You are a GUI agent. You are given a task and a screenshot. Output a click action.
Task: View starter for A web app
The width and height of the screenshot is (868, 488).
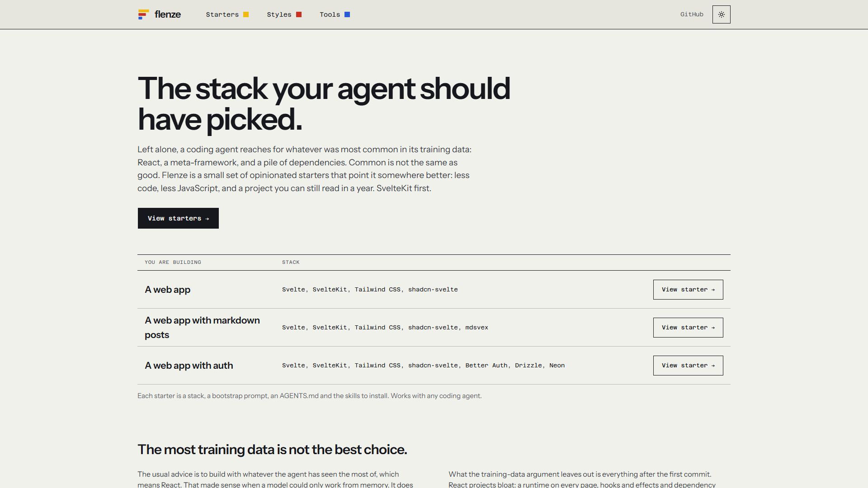688,290
